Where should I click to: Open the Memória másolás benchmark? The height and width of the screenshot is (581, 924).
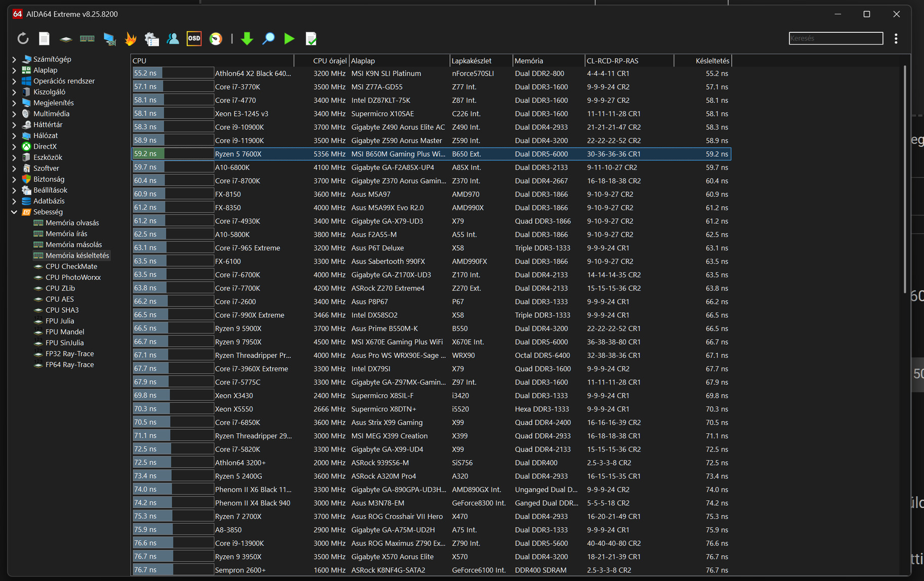(x=73, y=244)
